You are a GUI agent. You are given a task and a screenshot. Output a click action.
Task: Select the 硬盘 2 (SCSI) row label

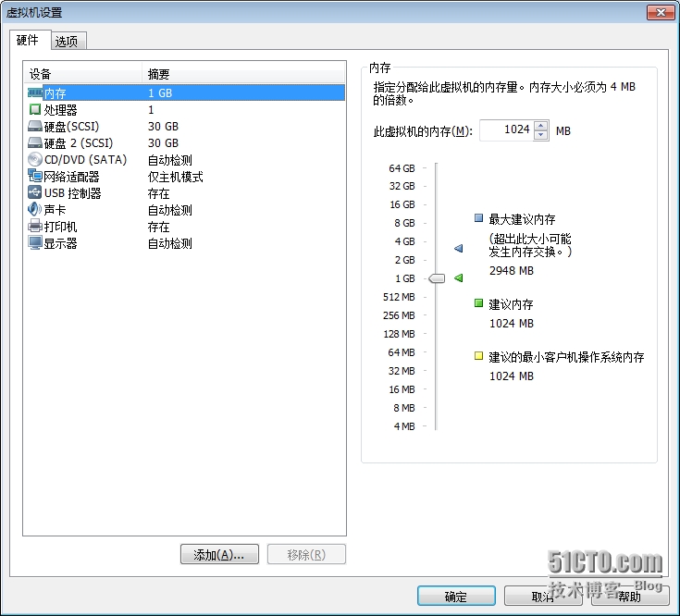[x=79, y=143]
